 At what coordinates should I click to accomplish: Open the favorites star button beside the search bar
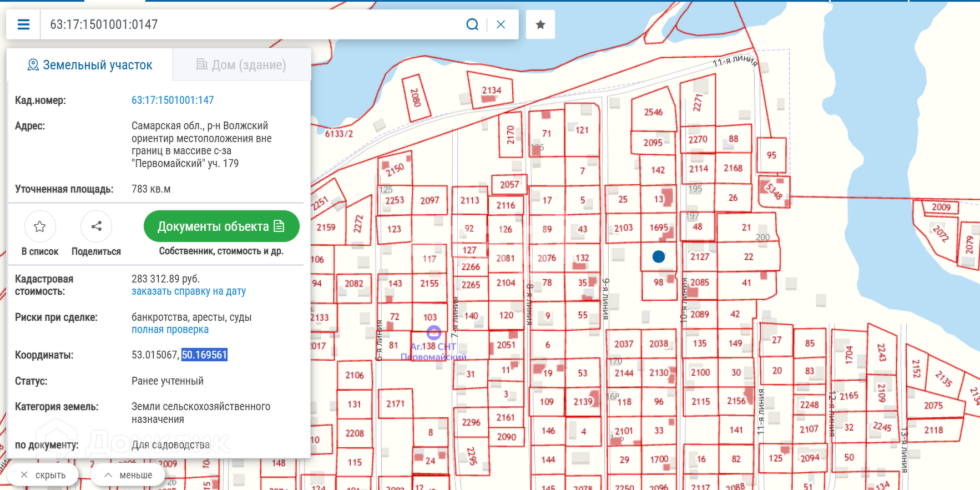click(540, 24)
